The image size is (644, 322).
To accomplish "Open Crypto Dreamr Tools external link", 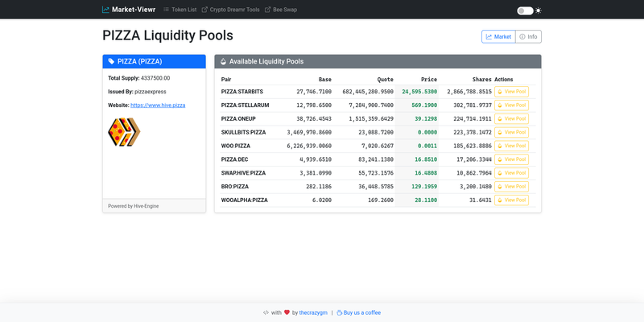I will click(x=231, y=10).
